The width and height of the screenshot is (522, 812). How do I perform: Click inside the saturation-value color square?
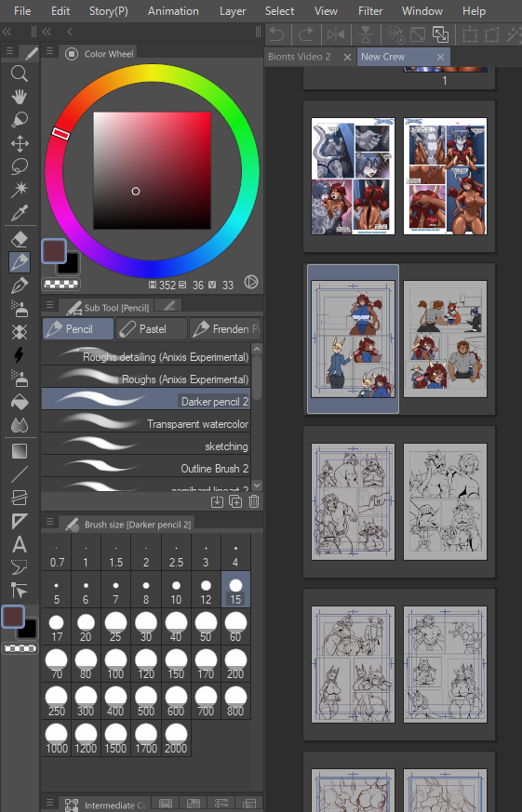coord(152,170)
